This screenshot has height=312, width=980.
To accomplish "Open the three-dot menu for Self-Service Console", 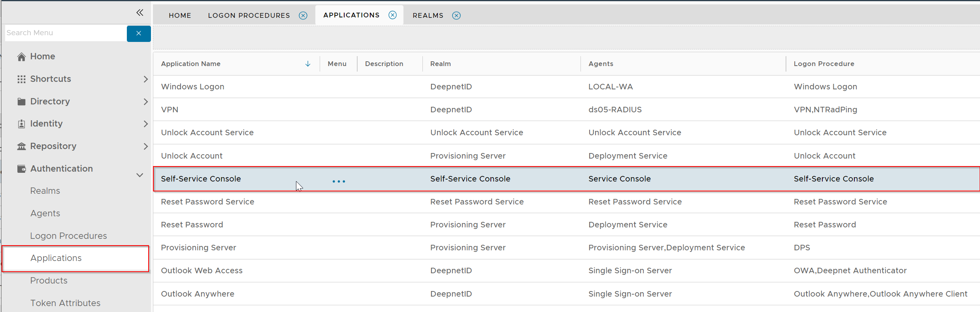I will click(x=339, y=182).
